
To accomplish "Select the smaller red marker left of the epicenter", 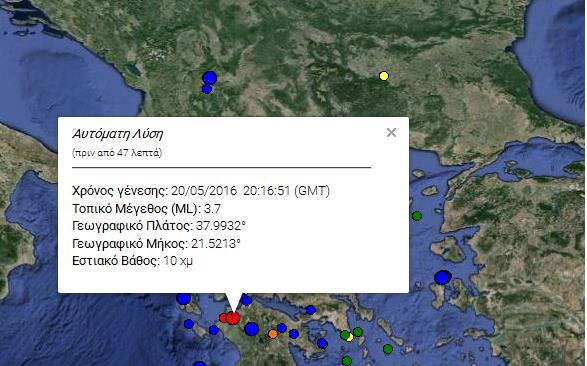I will (x=223, y=318).
